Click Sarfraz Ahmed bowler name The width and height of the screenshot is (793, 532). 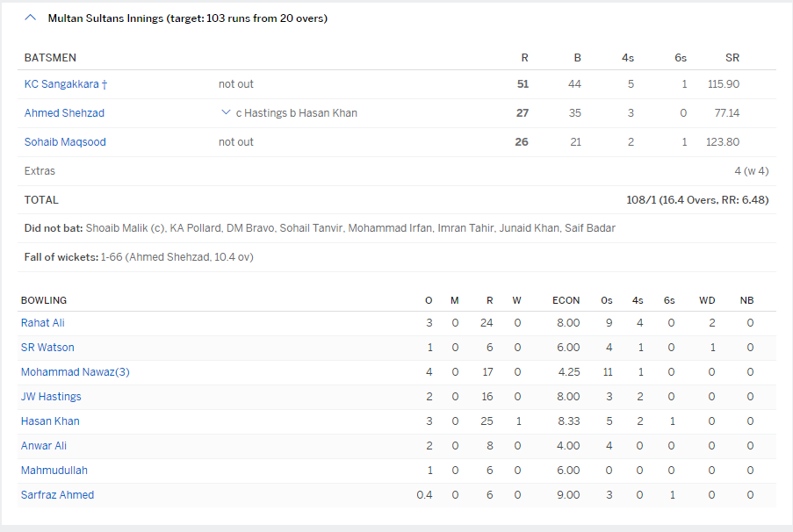(x=57, y=495)
